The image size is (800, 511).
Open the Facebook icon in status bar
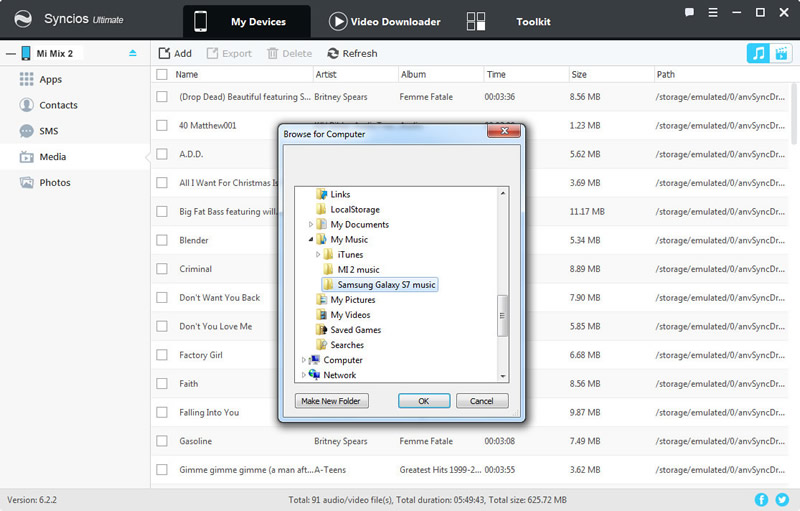tap(761, 500)
